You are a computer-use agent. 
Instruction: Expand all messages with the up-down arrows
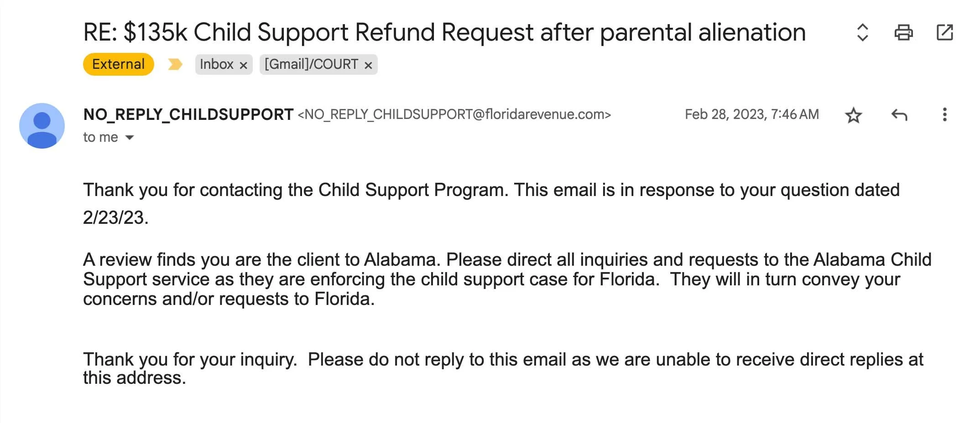[862, 32]
